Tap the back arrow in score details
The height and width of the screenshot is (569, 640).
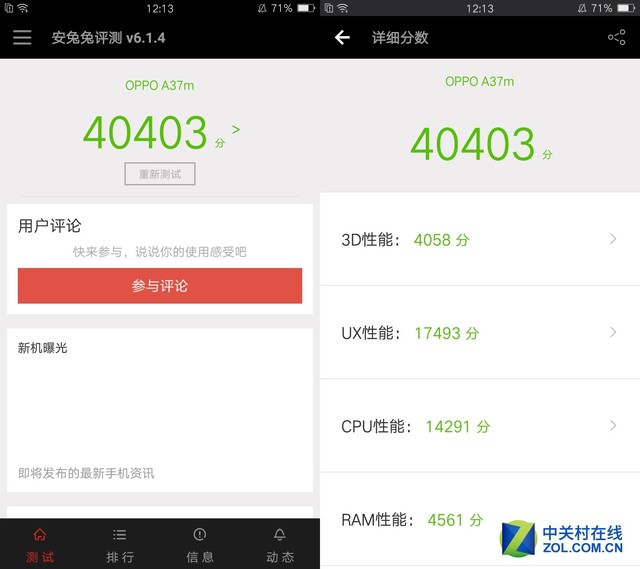(342, 38)
